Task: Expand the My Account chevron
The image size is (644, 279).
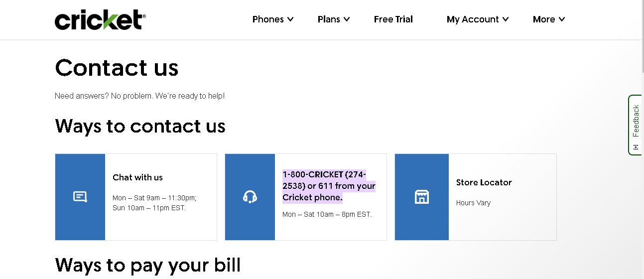Action: pos(506,19)
